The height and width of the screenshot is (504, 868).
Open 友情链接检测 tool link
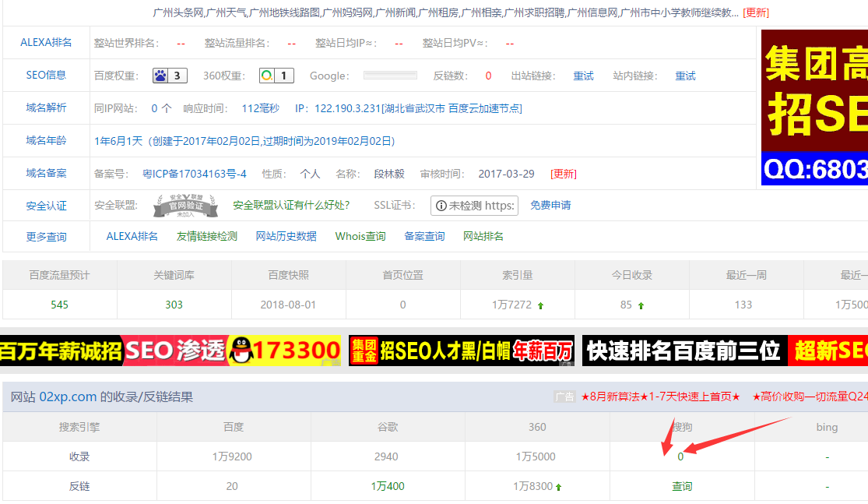[x=207, y=236]
